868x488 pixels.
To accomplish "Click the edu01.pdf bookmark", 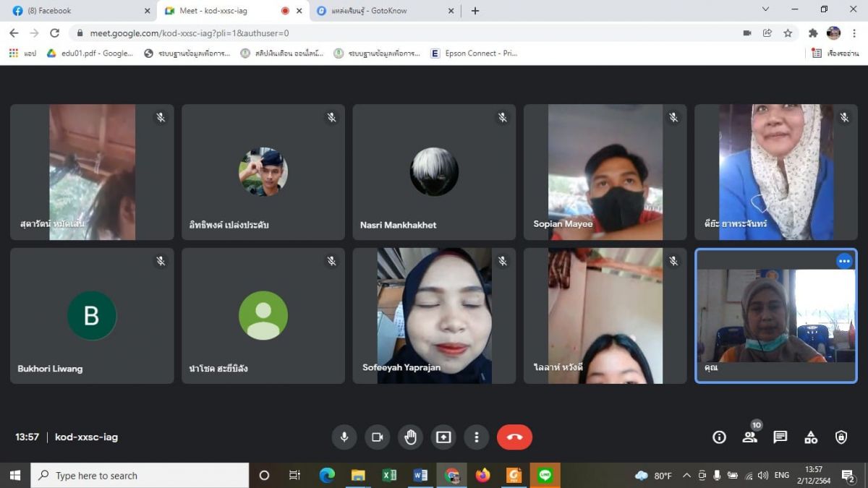I will (90, 53).
